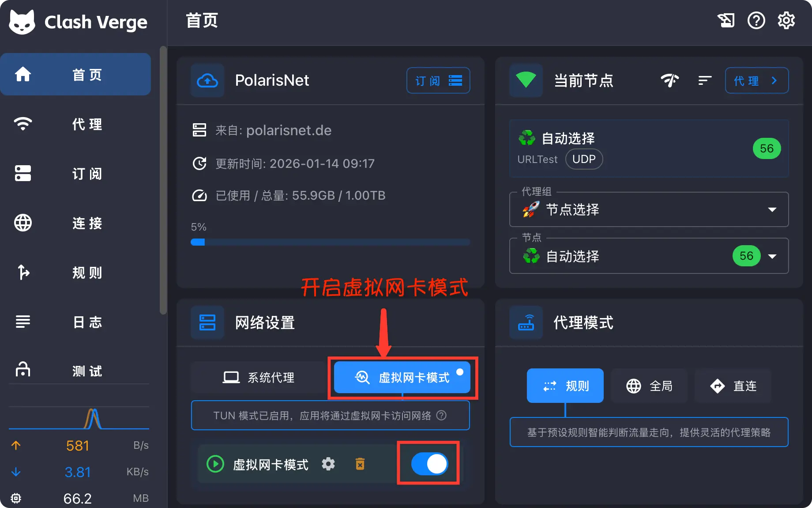Open the 代理 chevron button in 当前节点
This screenshot has width=812, height=508.
click(757, 80)
